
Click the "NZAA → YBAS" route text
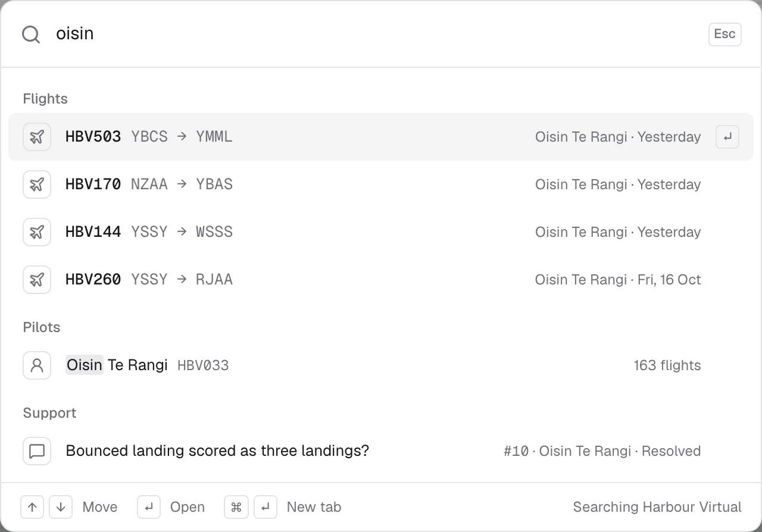(182, 184)
